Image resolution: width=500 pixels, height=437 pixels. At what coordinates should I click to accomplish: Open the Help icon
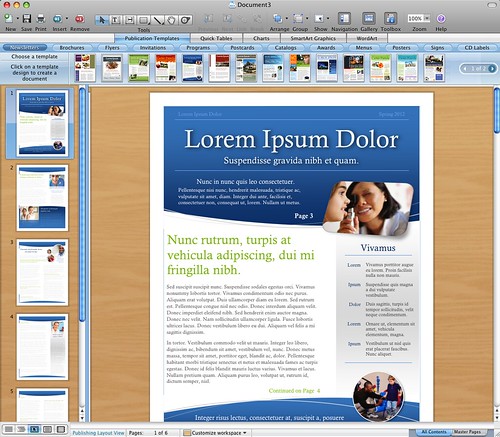point(441,18)
